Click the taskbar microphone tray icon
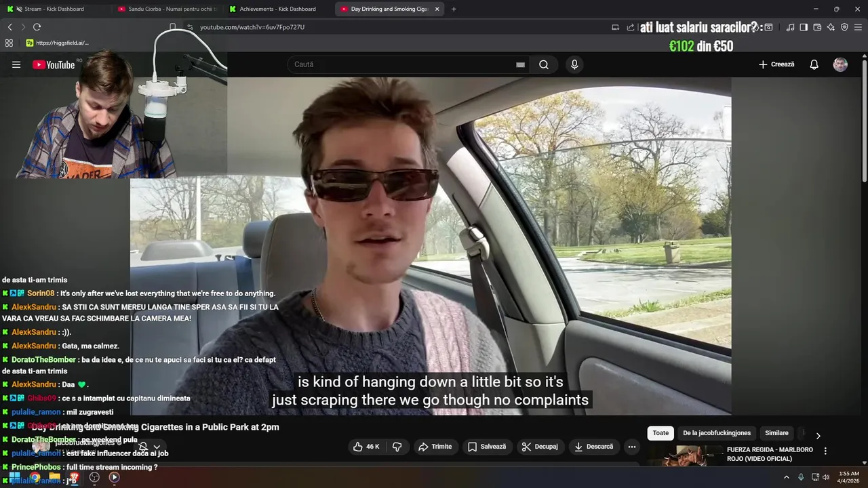 click(801, 477)
